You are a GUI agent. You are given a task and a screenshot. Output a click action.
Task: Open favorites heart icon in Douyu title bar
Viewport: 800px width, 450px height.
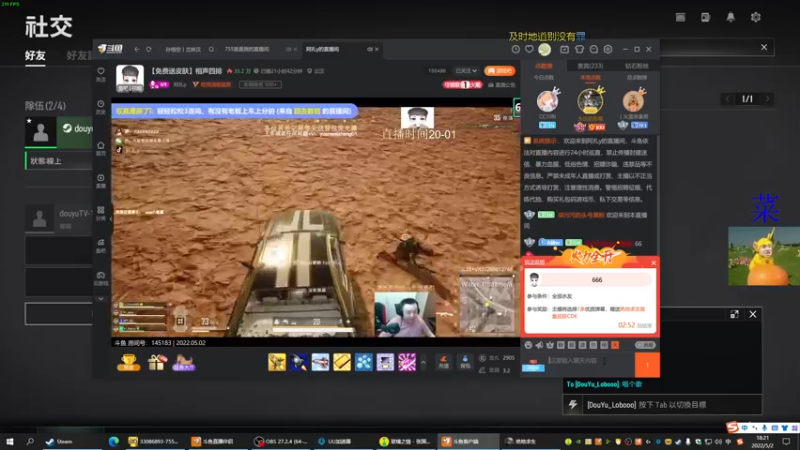pyautogui.click(x=529, y=49)
